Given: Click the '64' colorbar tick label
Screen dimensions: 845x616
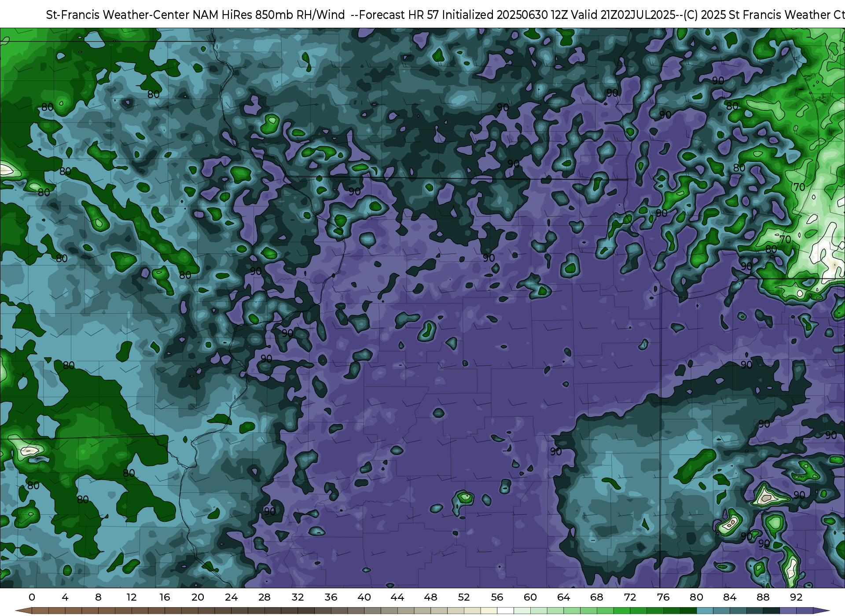Looking at the screenshot, I should (563, 597).
